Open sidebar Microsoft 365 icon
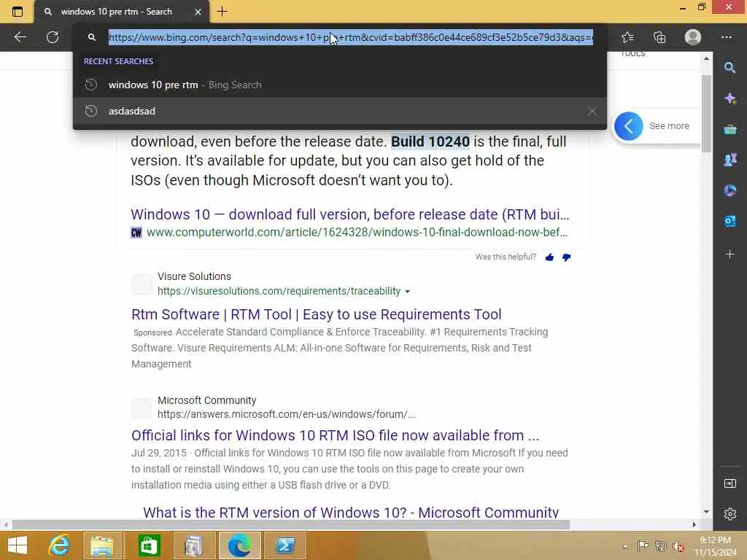Image resolution: width=747 pixels, height=560 pixels. coord(729,190)
